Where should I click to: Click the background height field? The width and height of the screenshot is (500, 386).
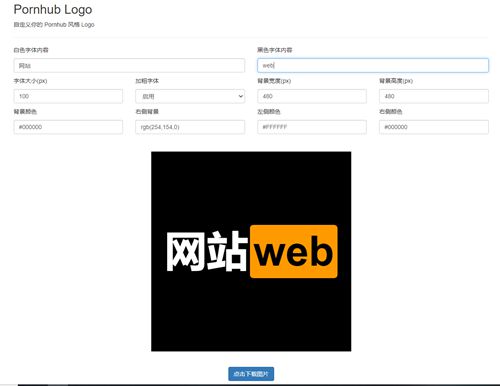click(x=434, y=96)
